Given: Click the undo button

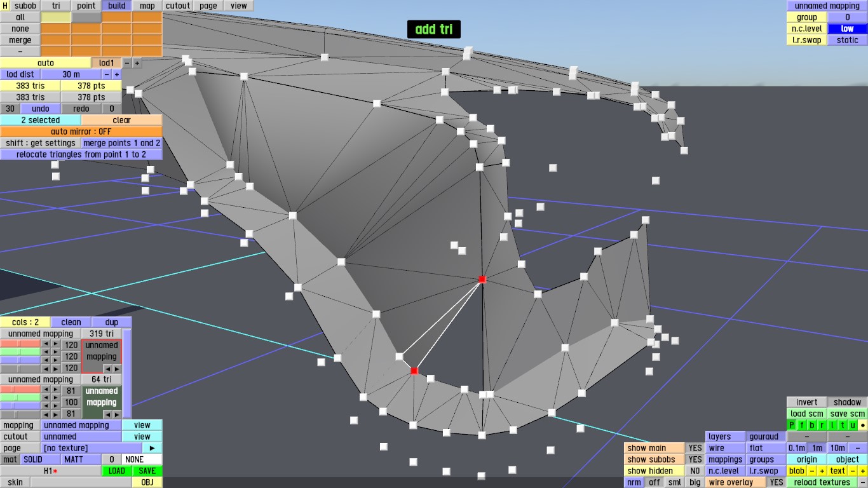Looking at the screenshot, I should pyautogui.click(x=41, y=109).
